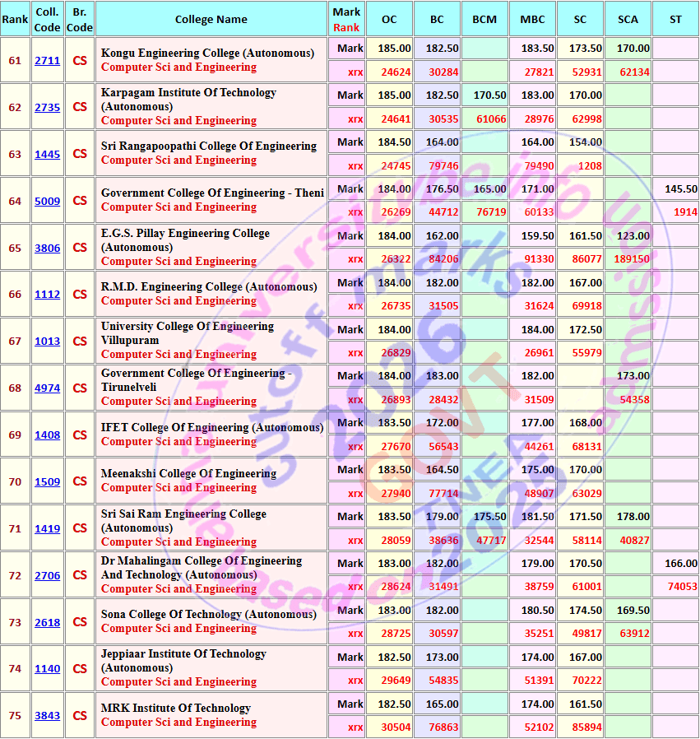Screen dimensions: 700x739
Task: Open college code link 2735
Action: (47, 107)
